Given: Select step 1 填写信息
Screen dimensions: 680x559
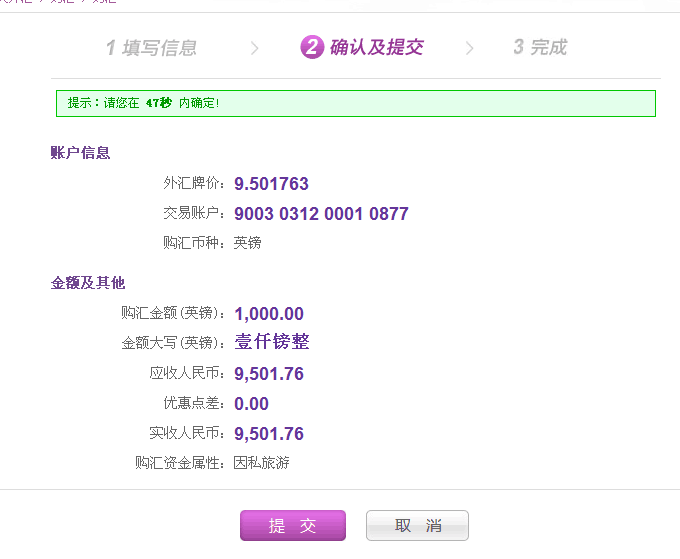Looking at the screenshot, I should coord(151,47).
